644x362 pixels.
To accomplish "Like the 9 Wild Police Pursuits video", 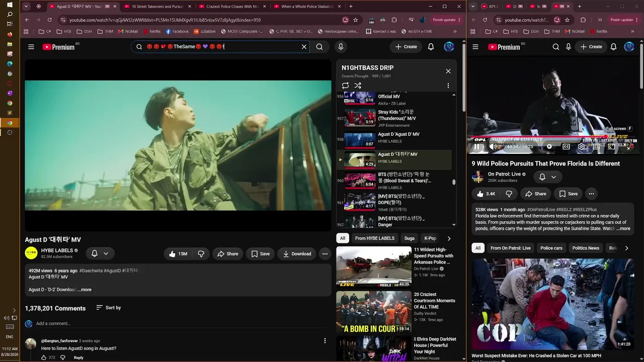I will [486, 194].
